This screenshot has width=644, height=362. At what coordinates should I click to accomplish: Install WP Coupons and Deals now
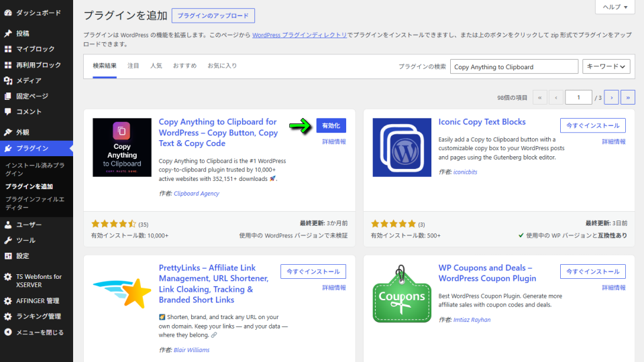[592, 271]
